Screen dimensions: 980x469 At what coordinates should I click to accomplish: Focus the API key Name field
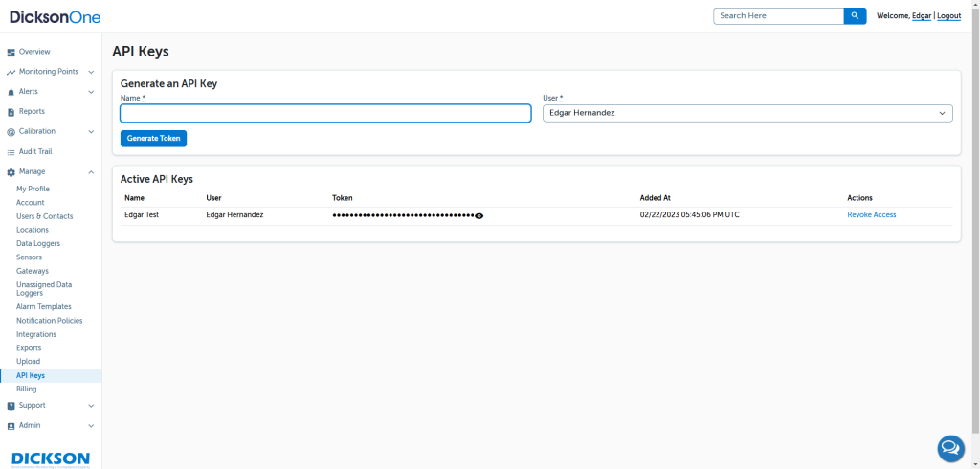click(x=325, y=113)
